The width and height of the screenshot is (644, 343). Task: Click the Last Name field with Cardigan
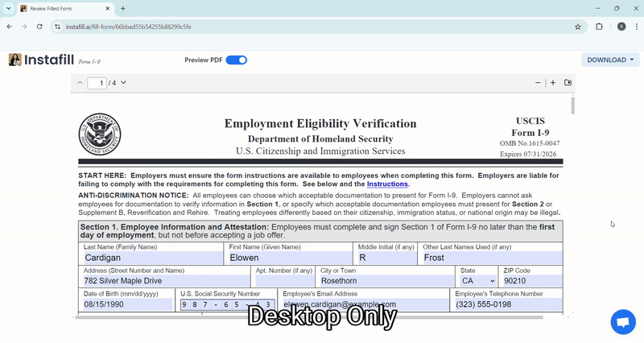coord(153,258)
